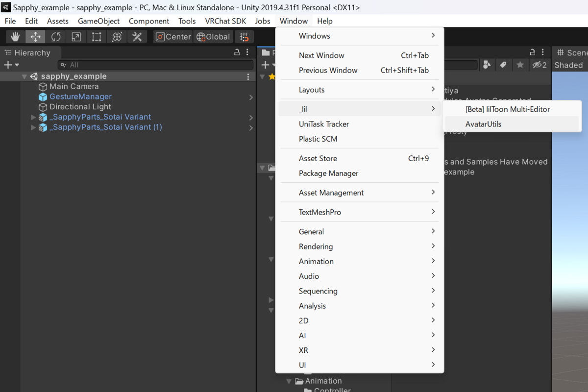Open the Asset Store window
588x392 pixels.
click(360, 158)
